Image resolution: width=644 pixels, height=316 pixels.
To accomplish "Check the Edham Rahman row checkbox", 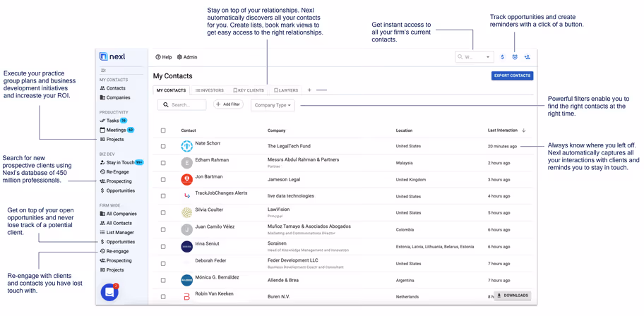I will click(163, 163).
